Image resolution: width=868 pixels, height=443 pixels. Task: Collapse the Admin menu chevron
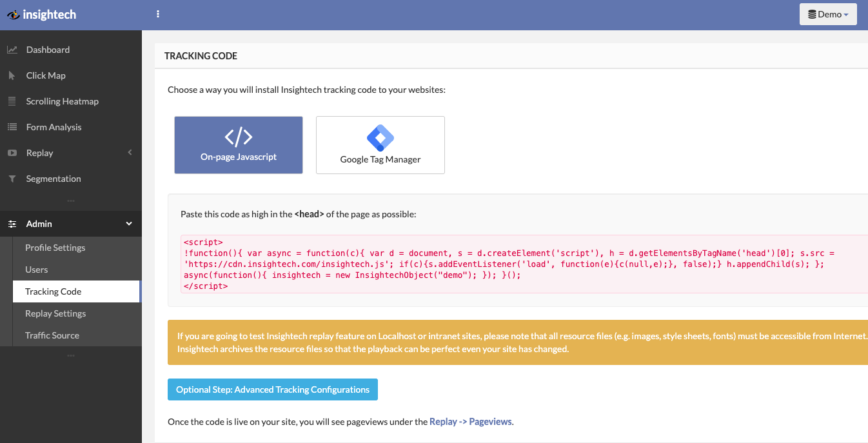coord(129,224)
